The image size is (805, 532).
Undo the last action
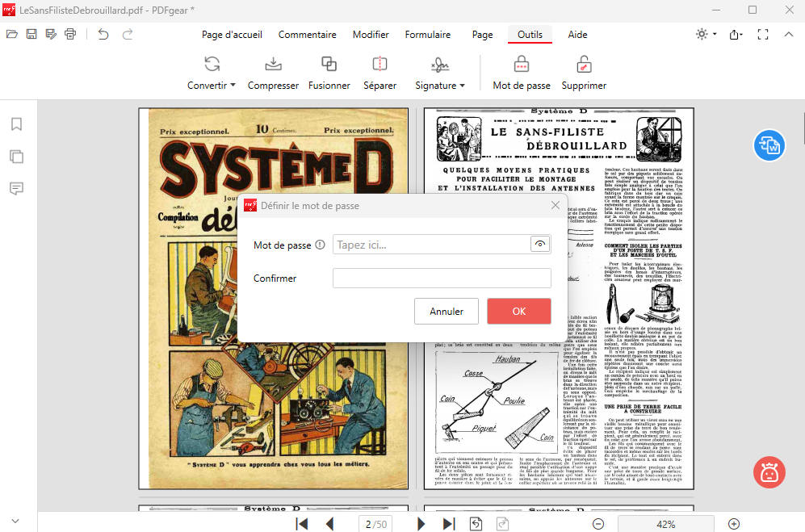pos(103,35)
